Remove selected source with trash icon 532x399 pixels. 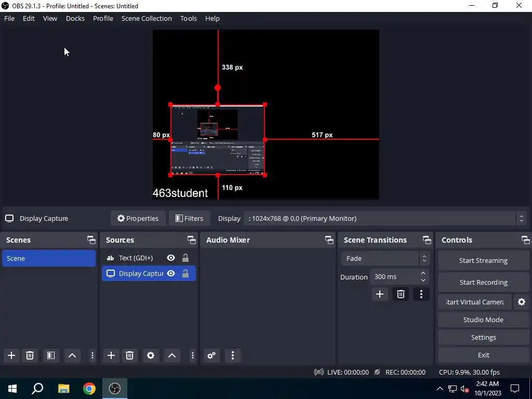point(129,355)
